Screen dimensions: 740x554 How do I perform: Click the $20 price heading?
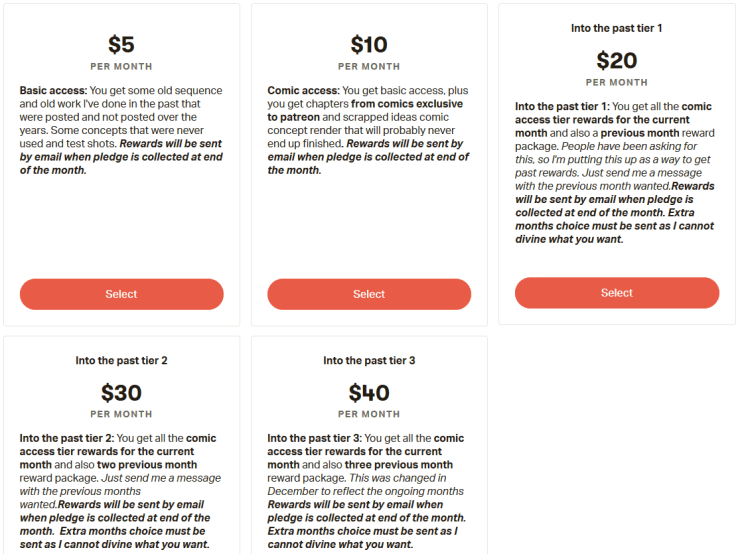[x=616, y=61]
